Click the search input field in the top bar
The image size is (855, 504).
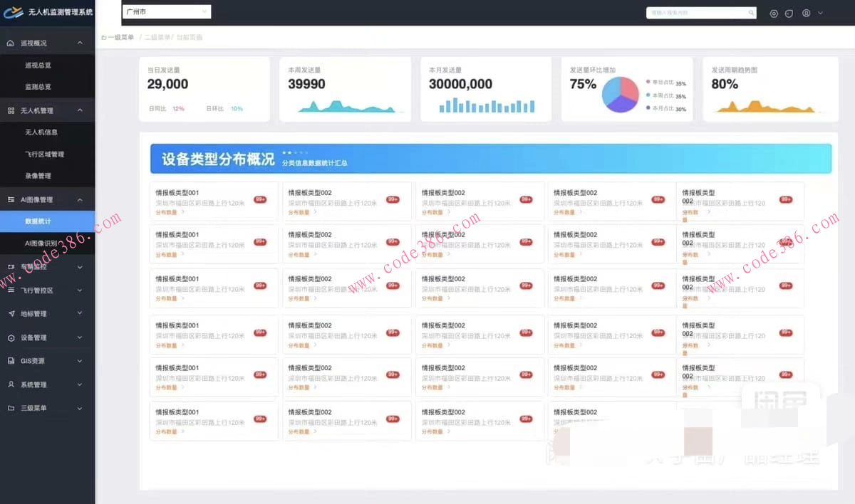[x=698, y=12]
